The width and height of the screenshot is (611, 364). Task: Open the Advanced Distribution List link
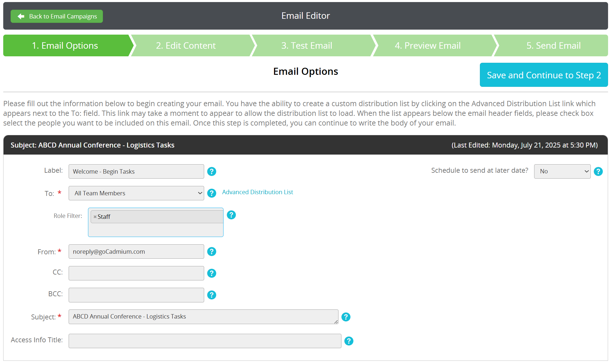coord(257,192)
